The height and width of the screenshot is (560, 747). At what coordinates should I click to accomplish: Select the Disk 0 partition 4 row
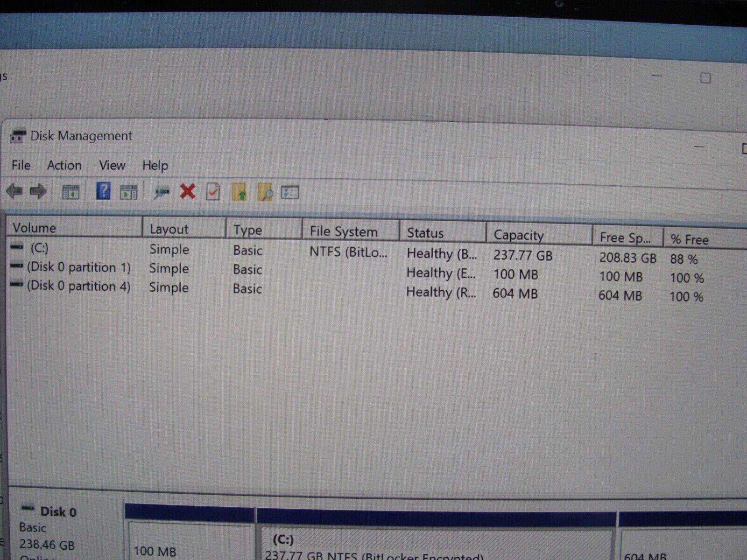pos(78,286)
